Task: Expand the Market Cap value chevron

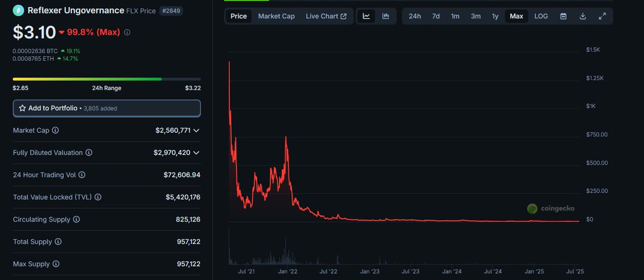Action: [196, 130]
